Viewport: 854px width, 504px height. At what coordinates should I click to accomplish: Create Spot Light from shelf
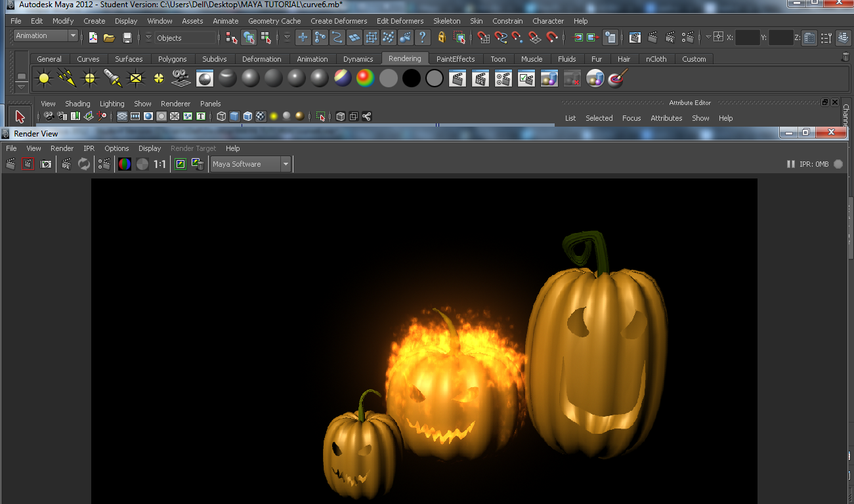113,79
